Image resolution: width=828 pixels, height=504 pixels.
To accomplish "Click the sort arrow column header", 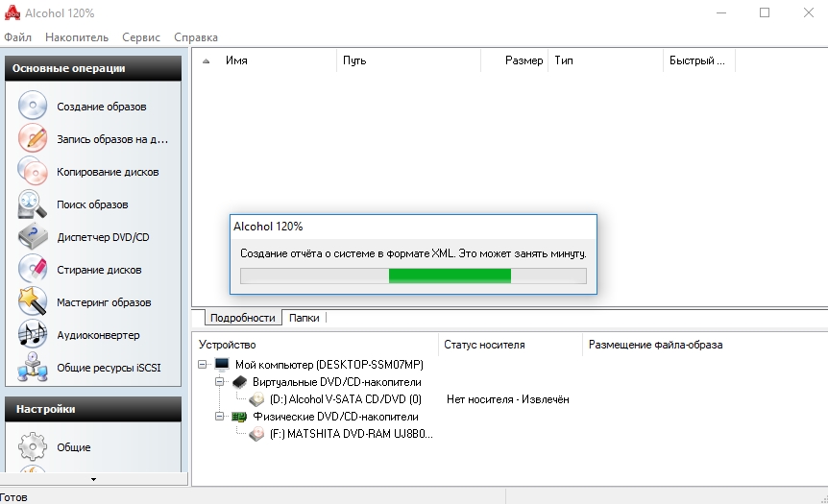I will 206,60.
